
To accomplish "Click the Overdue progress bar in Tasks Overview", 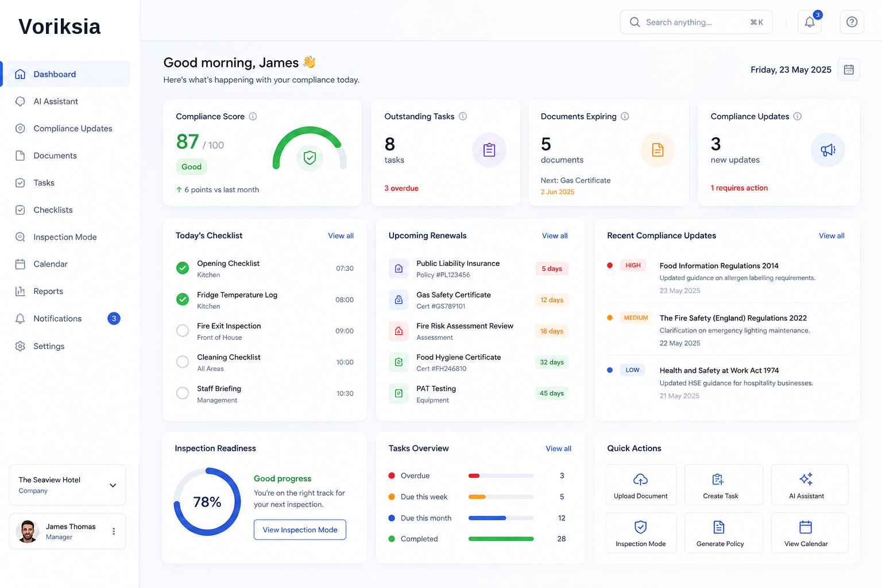I will point(501,475).
